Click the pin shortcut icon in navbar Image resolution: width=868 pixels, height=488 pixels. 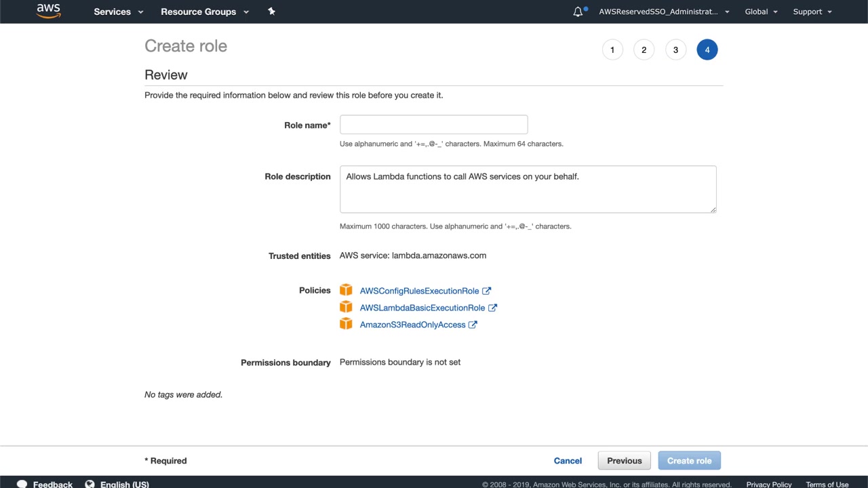[x=271, y=12]
